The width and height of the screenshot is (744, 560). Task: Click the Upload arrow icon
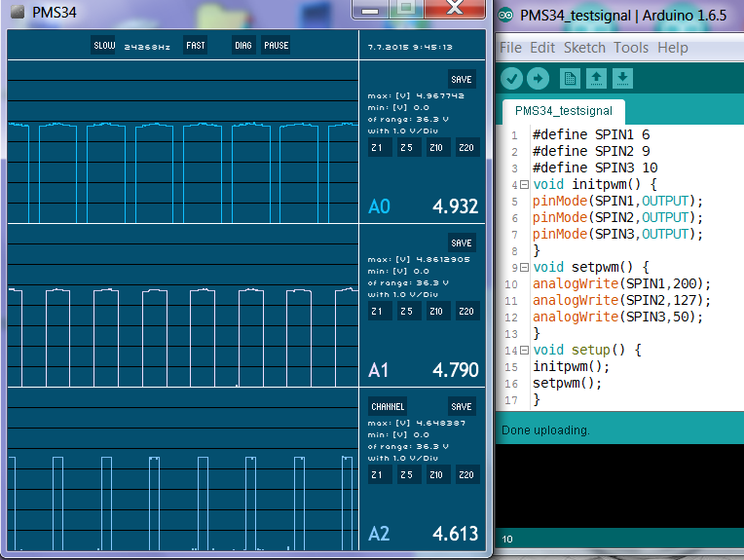538,79
